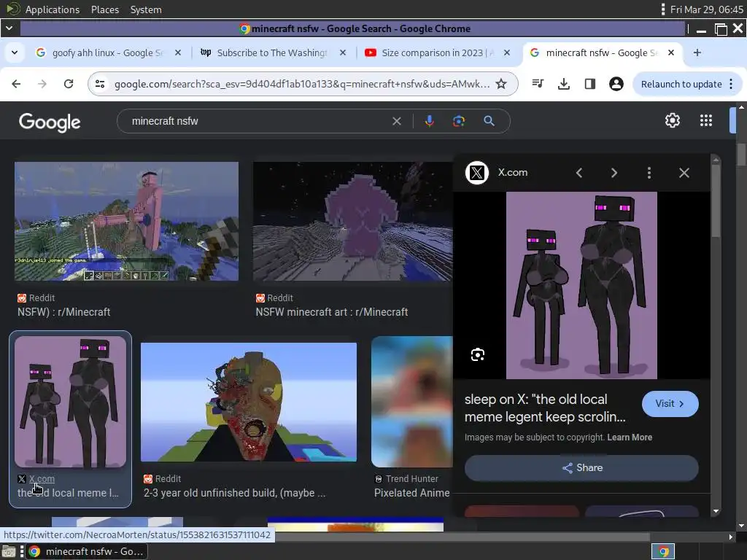Close the 'minecraft nsfw' tab
747x560 pixels.
pos(671,52)
